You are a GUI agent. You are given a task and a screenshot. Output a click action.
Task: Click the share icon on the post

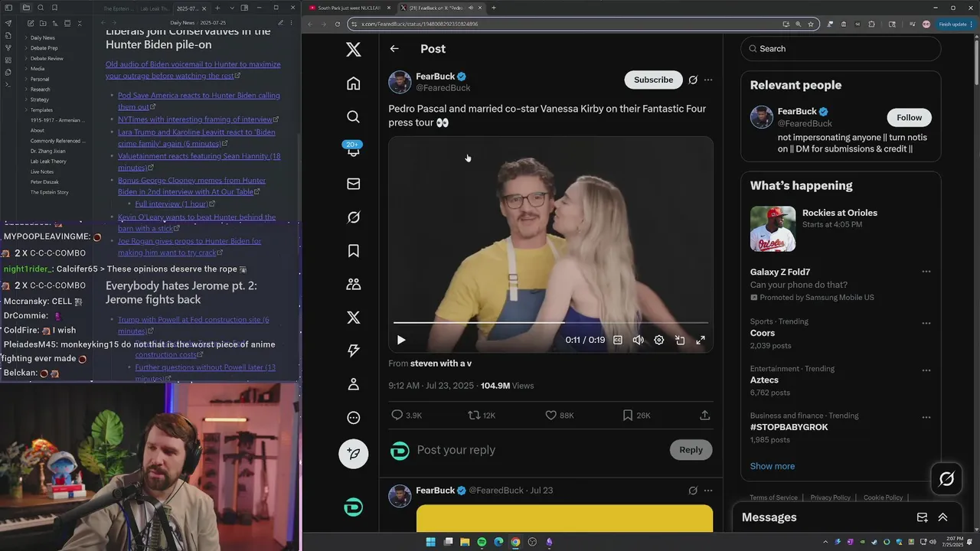(x=705, y=415)
